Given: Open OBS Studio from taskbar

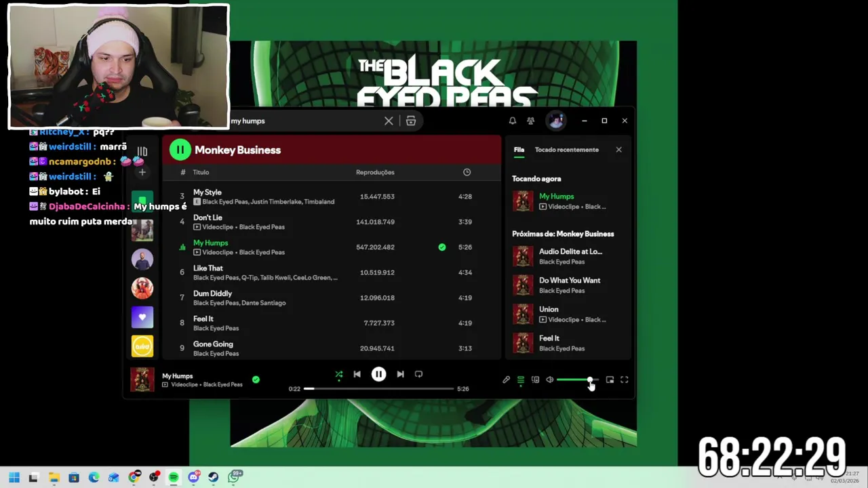Looking at the screenshot, I should click(153, 477).
